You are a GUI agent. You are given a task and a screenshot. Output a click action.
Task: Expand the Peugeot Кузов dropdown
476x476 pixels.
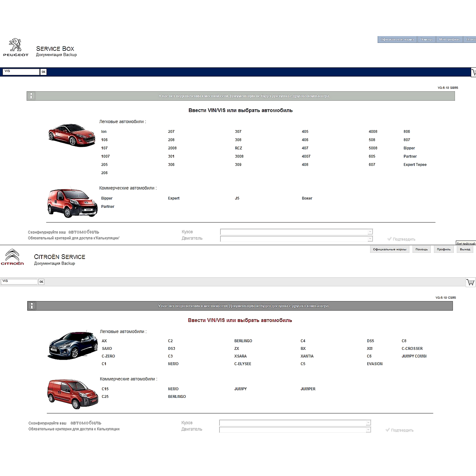[x=370, y=232]
